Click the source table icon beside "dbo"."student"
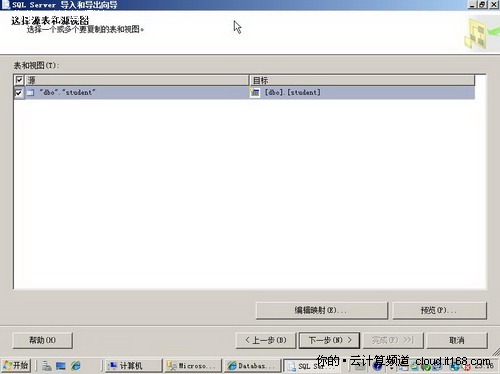The width and height of the screenshot is (500, 374). pos(30,93)
